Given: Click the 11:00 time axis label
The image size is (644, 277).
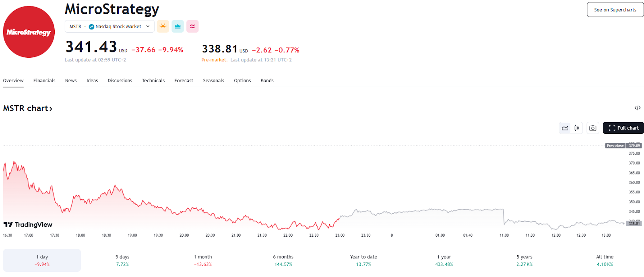Looking at the screenshot, I should point(504,235).
